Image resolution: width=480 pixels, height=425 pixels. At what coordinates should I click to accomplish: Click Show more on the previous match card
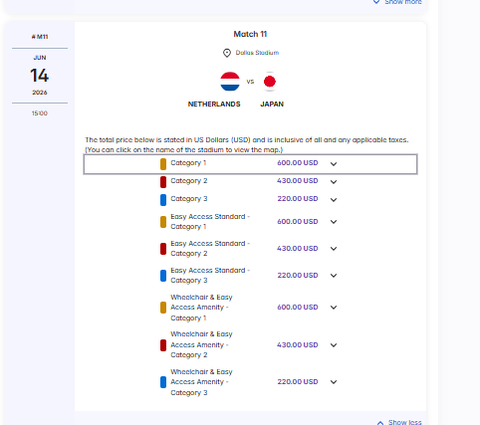397,2
